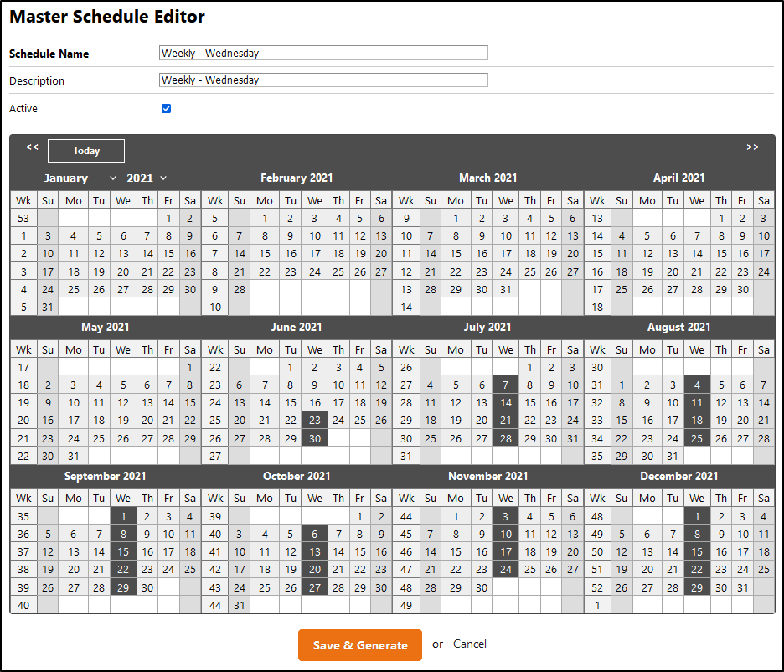Click the Schedule Name text field
Image resolution: width=784 pixels, height=672 pixels.
(323, 53)
